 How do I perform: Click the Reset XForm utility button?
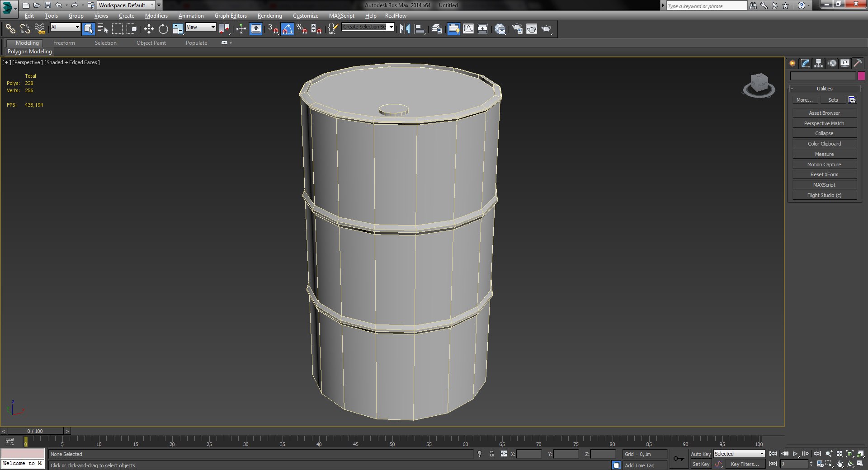coord(824,174)
